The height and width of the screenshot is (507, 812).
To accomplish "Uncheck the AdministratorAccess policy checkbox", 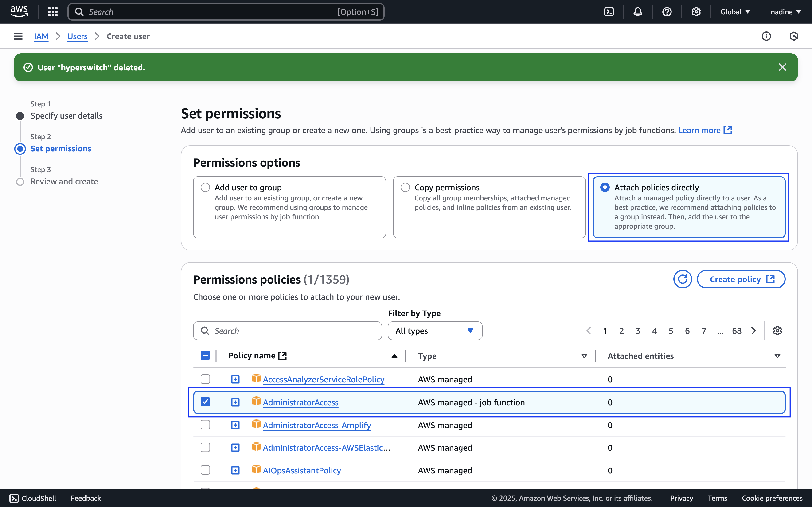I will [205, 402].
